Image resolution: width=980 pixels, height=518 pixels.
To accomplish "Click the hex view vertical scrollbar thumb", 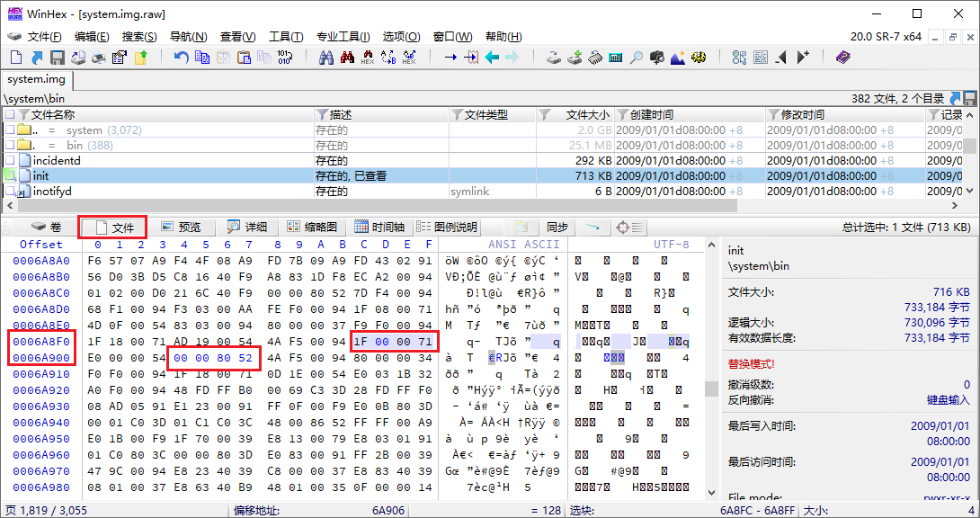I will point(711,389).
